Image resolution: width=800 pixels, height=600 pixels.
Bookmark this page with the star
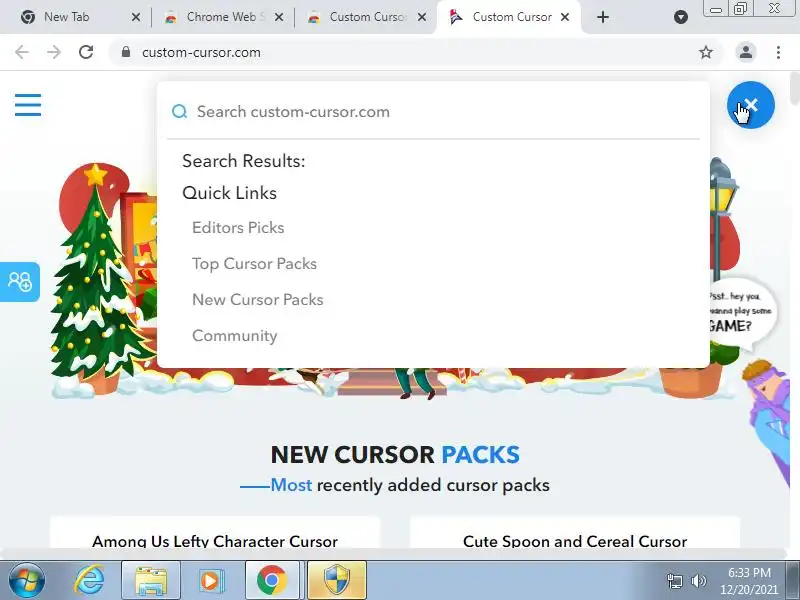[x=706, y=52]
